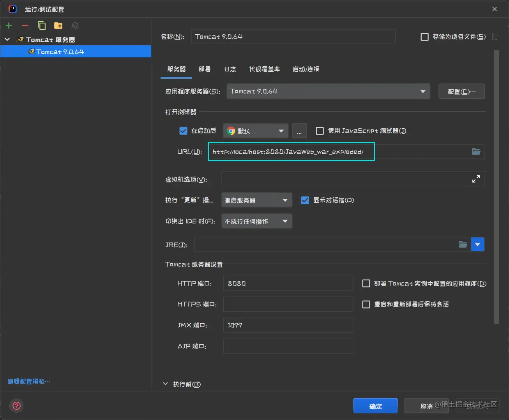Switch to the 服务器 tab
The height and width of the screenshot is (420, 509).
pos(176,69)
